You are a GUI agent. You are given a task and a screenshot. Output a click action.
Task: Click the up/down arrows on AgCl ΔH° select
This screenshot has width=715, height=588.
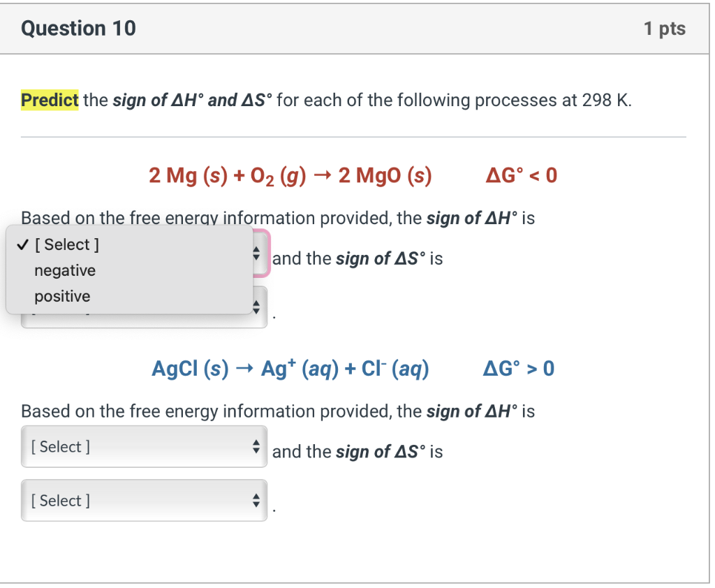point(258,446)
